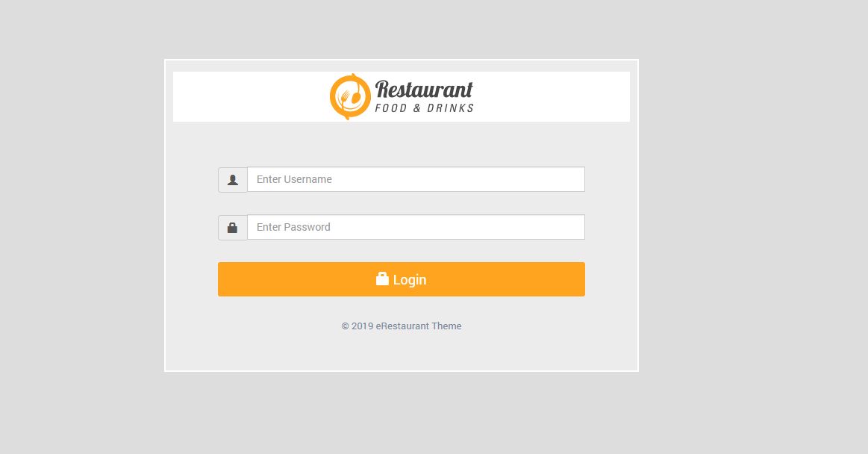Image resolution: width=868 pixels, height=454 pixels.
Task: Click the 2019 year in the footer
Action: [x=363, y=326]
